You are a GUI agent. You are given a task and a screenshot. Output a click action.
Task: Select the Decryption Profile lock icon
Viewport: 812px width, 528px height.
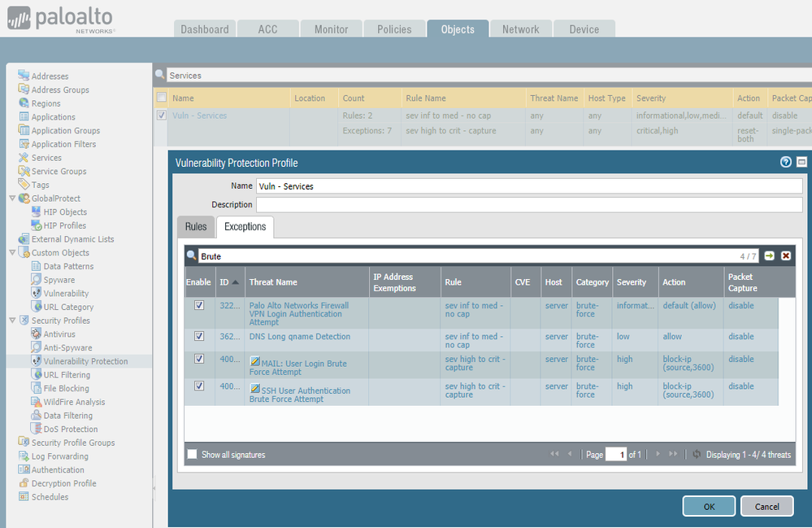coord(24,483)
